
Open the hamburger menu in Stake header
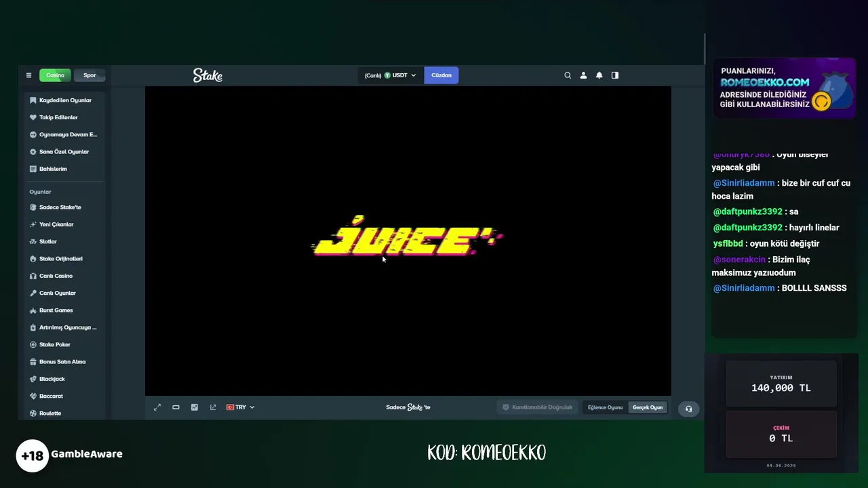(28, 75)
